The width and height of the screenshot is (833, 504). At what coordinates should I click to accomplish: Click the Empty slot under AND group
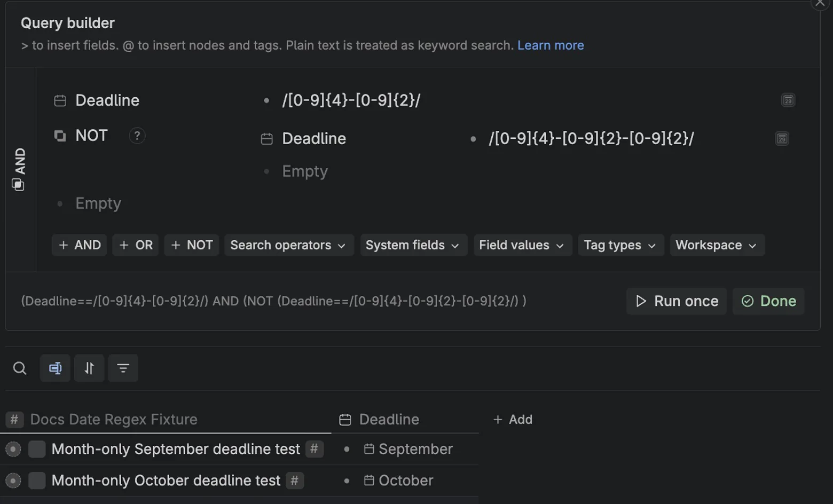(98, 203)
